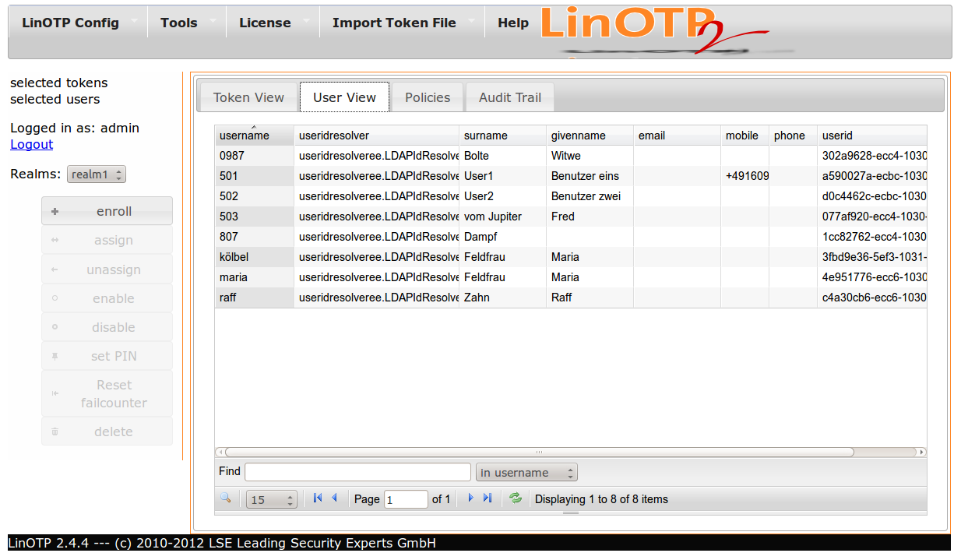Sort by the username column header
Screen dimensions: 961x560
pyautogui.click(x=245, y=136)
